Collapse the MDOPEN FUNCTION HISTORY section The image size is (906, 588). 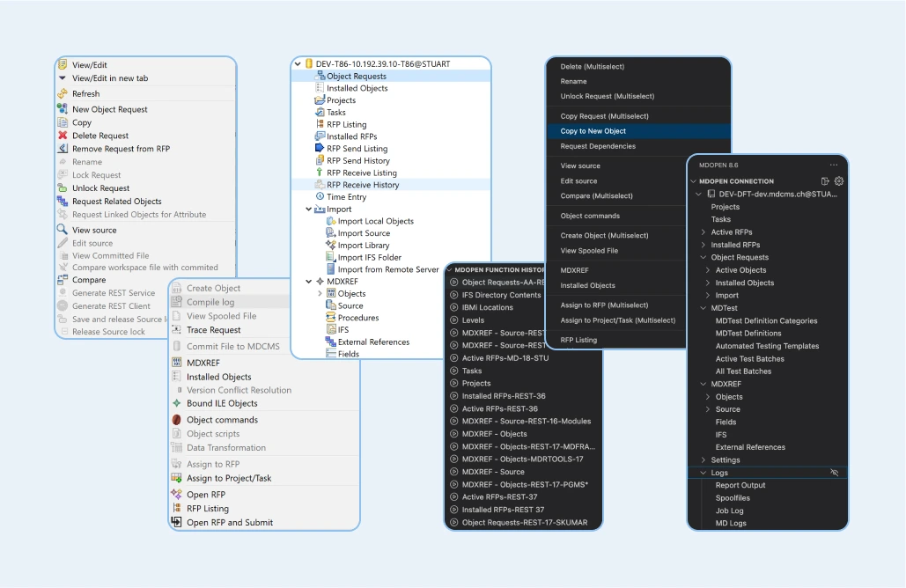coord(449,269)
